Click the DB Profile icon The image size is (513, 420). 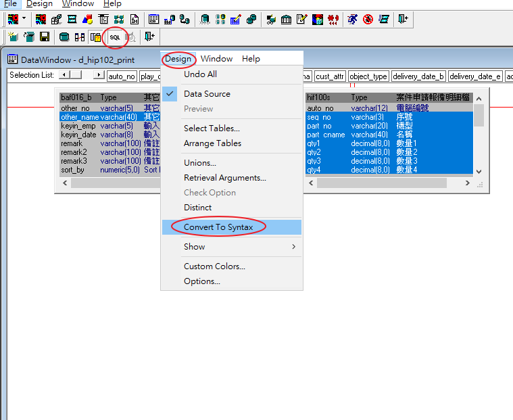(x=220, y=20)
